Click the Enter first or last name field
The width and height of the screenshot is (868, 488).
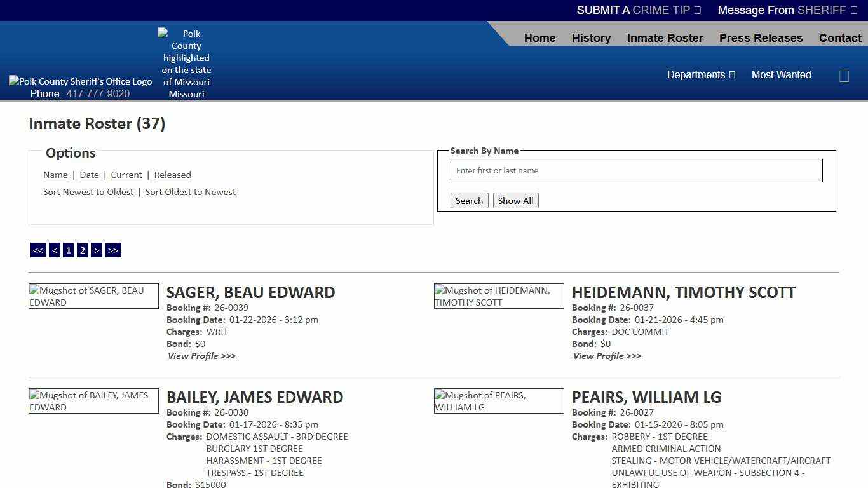[635, 170]
